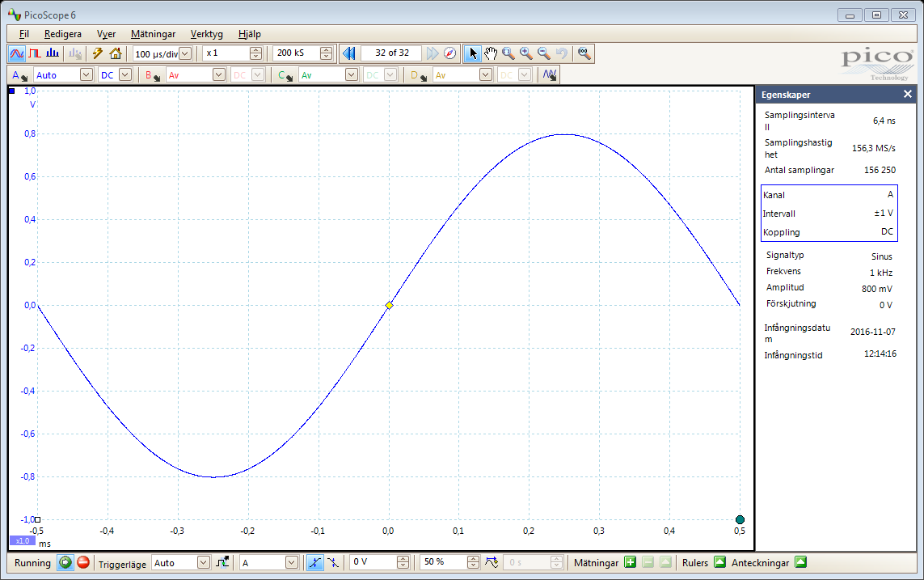
Task: Click the Auto setup lightning icon
Action: coord(98,53)
